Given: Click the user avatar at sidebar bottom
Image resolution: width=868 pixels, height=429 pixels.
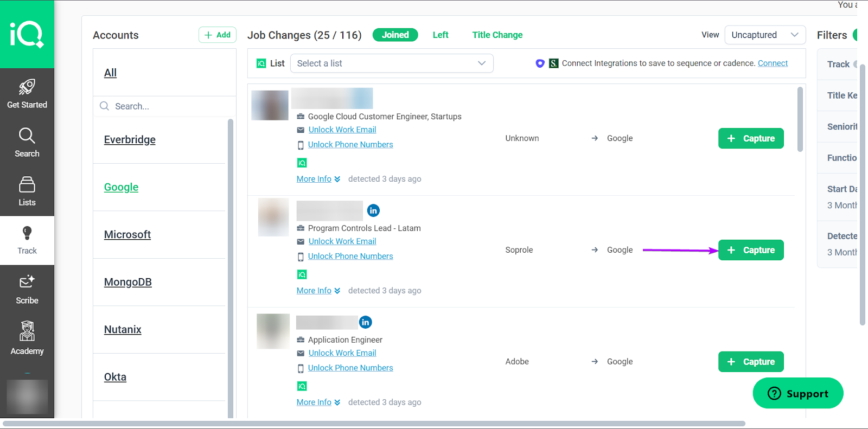Looking at the screenshot, I should pos(27,397).
